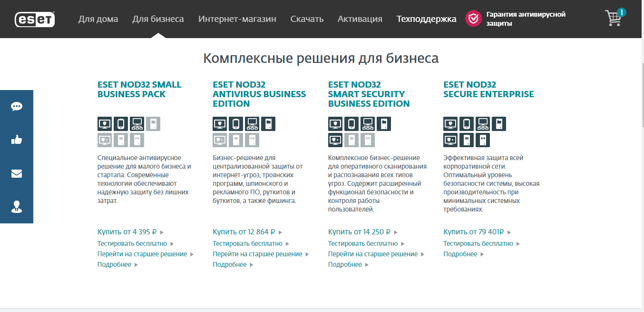
Task: Go to "Техподдержка" in top navigation
Action: [426, 19]
